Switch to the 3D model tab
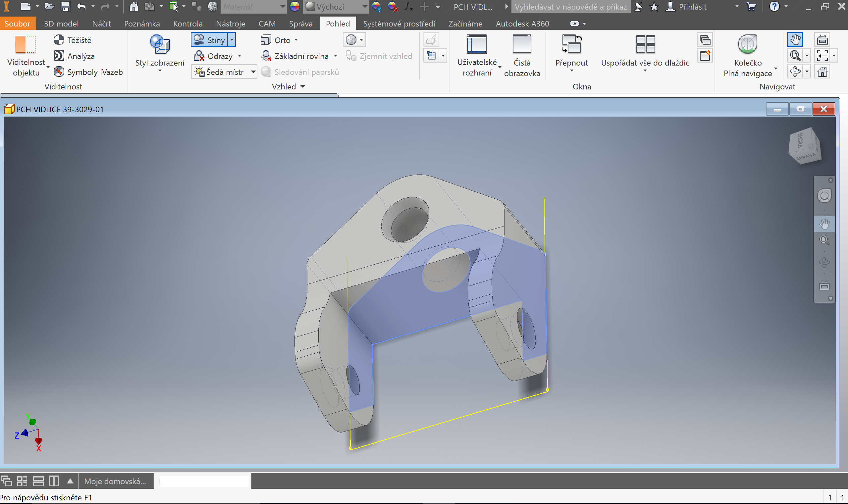 pos(61,24)
